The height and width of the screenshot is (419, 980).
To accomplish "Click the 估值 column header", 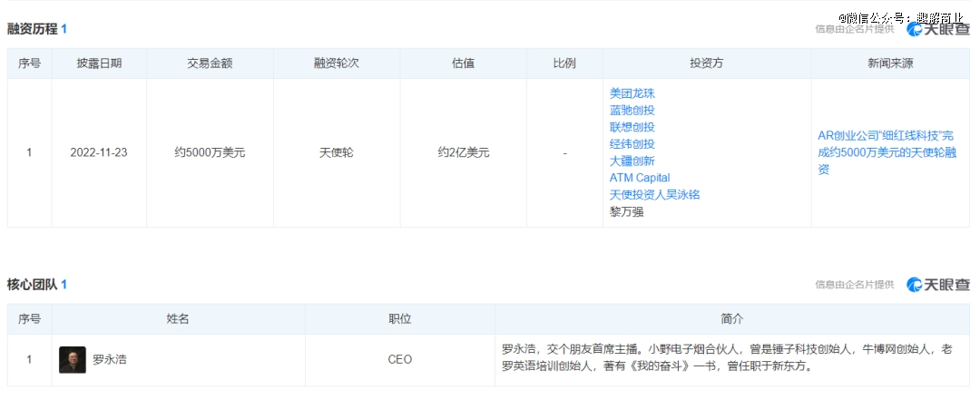I will point(463,63).
